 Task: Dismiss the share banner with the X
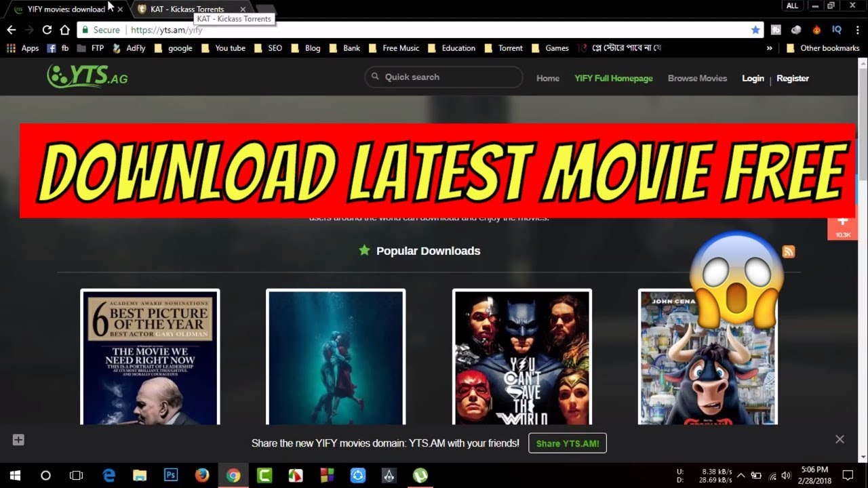840,439
